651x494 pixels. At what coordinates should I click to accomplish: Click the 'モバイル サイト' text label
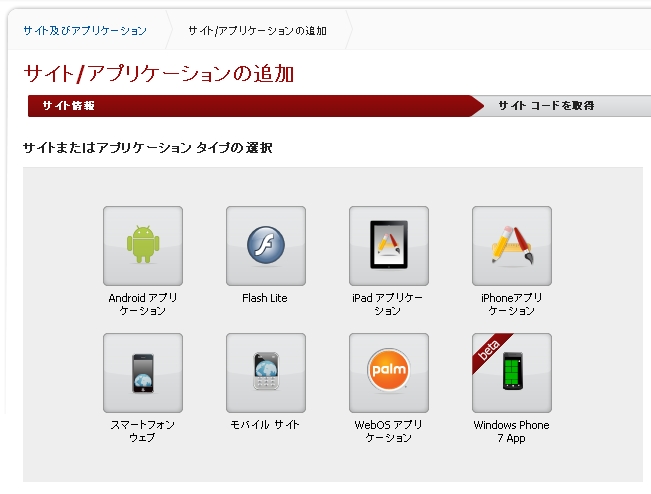(x=265, y=425)
